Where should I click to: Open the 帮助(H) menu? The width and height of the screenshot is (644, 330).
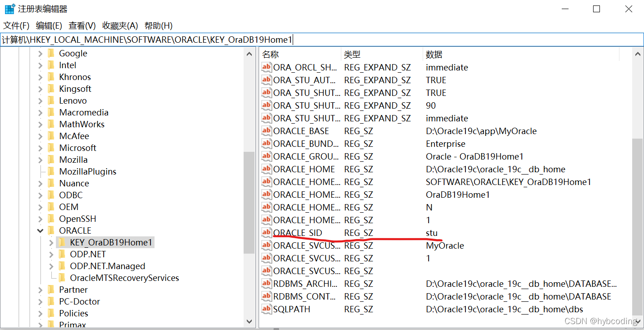(158, 25)
